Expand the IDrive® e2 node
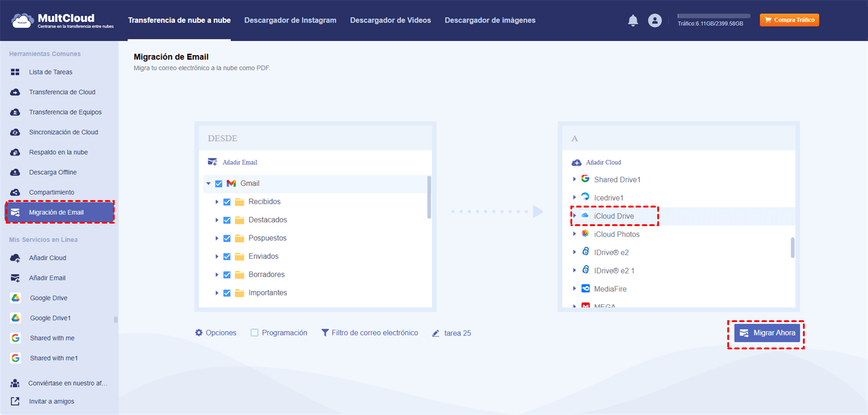Image resolution: width=868 pixels, height=415 pixels. coord(575,252)
